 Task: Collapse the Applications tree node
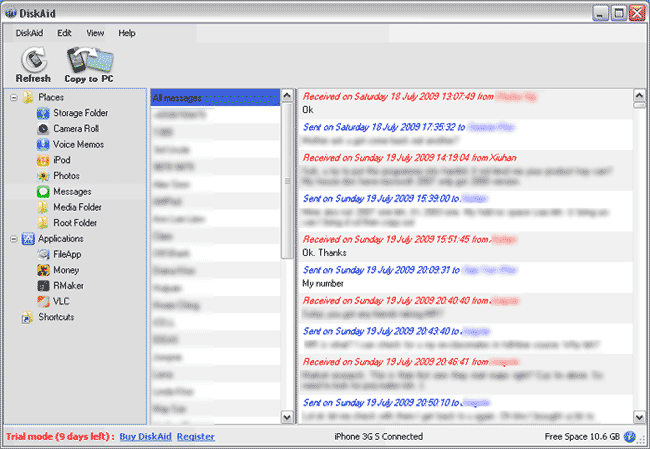pyautogui.click(x=13, y=239)
